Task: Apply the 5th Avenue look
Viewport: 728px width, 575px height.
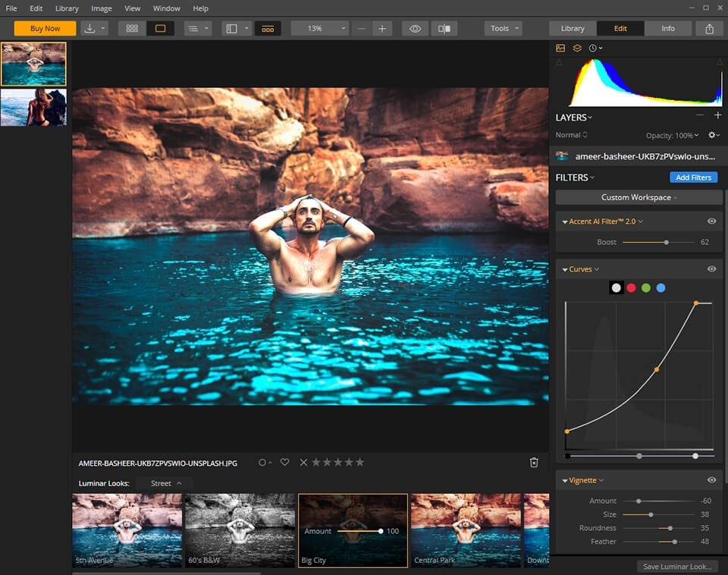Action: 127,530
